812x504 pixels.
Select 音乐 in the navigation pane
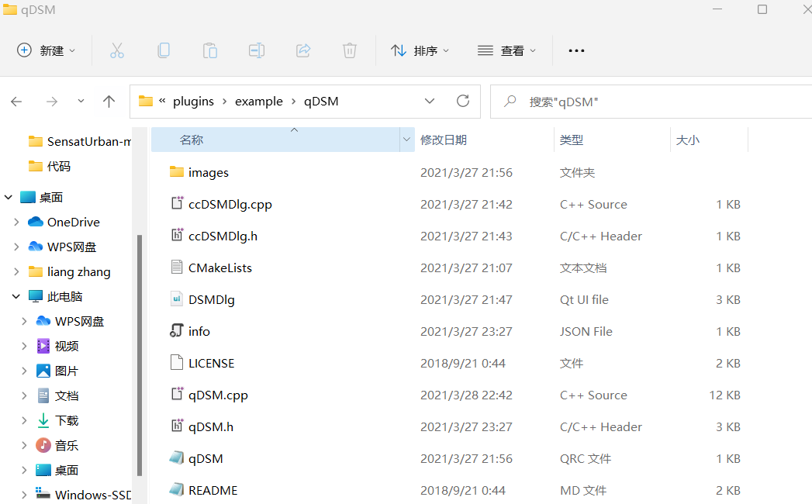(57, 446)
